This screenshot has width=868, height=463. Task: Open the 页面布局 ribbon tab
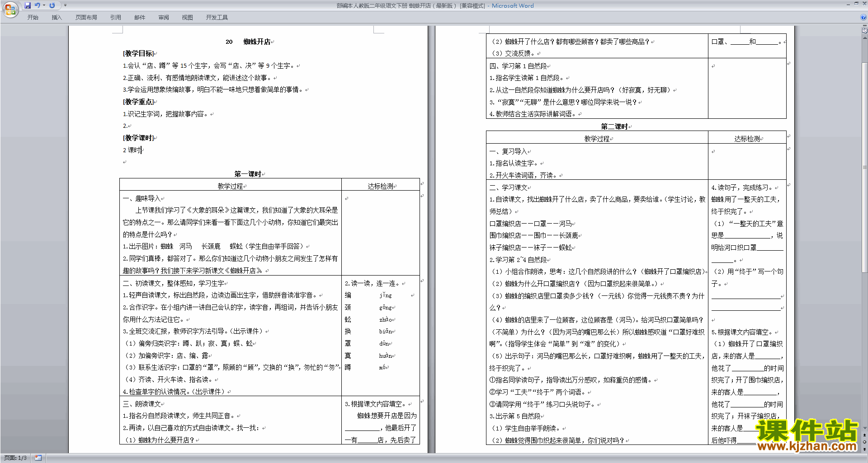(86, 17)
